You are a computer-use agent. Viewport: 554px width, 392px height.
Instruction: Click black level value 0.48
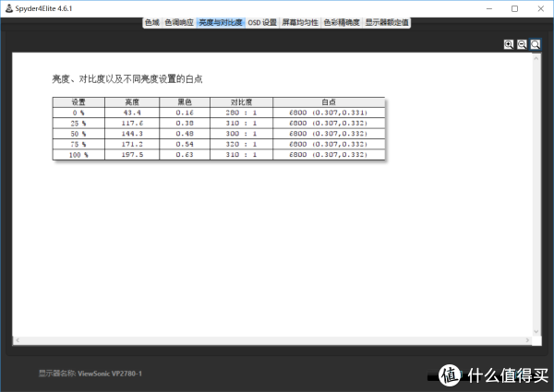[x=185, y=134]
